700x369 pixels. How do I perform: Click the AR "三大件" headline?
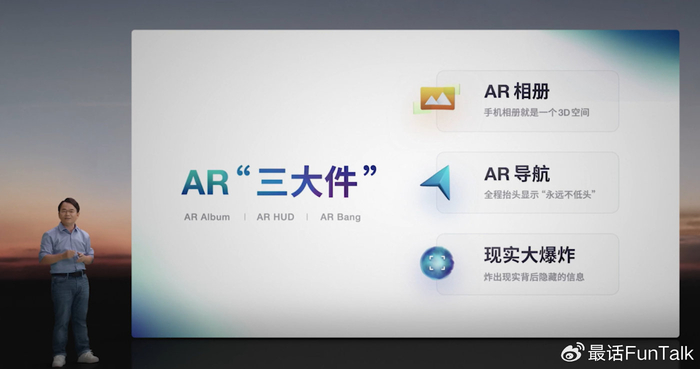[x=279, y=181]
